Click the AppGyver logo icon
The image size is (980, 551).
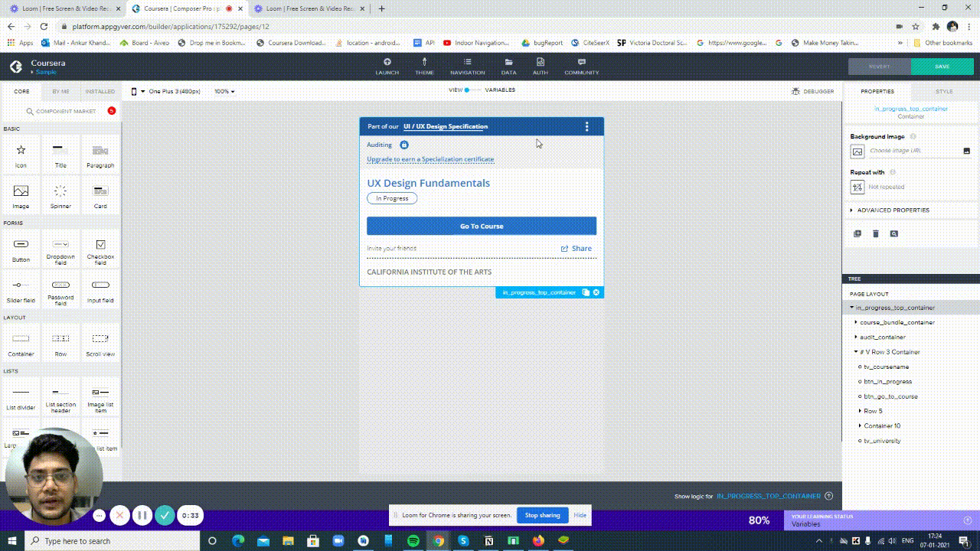15,67
